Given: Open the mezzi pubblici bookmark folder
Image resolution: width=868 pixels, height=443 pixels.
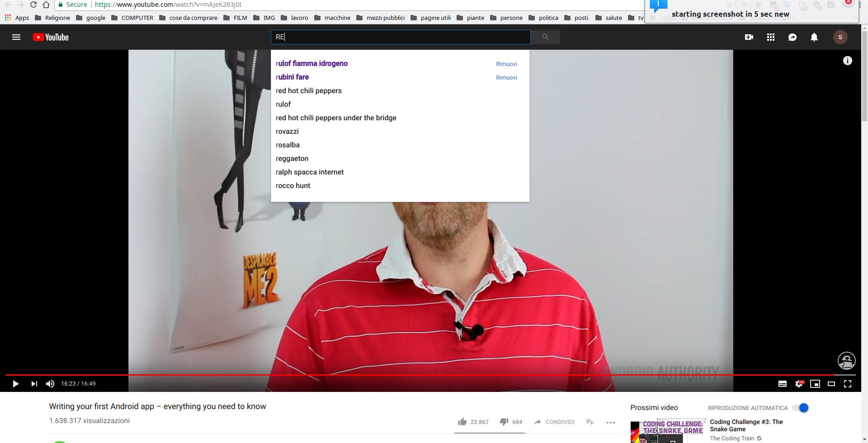Looking at the screenshot, I should (380, 18).
